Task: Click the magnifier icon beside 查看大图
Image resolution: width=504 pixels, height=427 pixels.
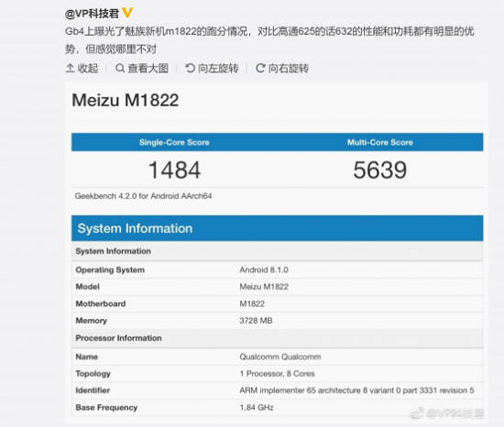Action: coord(120,68)
